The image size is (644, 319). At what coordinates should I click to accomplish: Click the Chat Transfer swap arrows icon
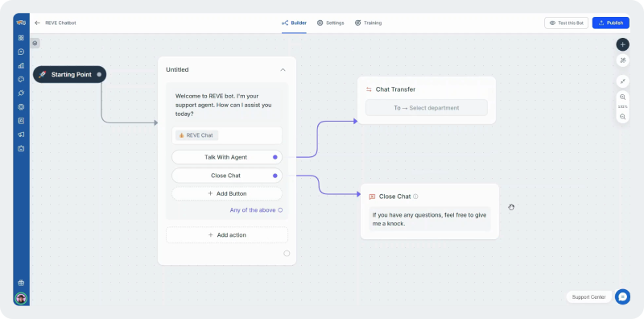point(369,89)
